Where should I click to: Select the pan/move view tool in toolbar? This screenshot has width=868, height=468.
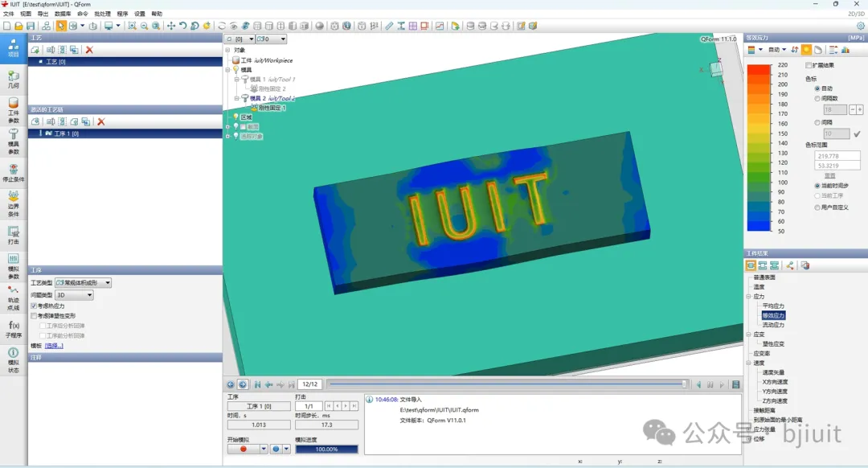click(x=171, y=26)
